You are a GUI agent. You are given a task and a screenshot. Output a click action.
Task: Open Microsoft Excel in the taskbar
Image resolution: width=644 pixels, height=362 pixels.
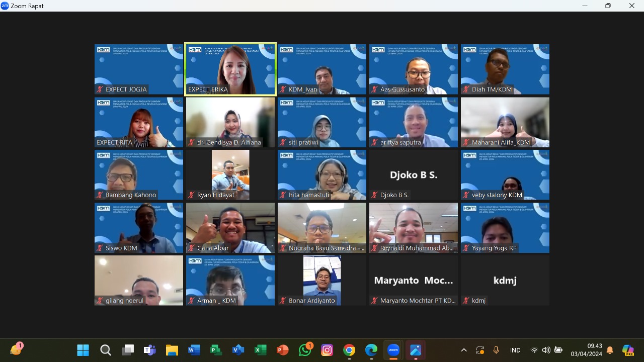click(261, 350)
